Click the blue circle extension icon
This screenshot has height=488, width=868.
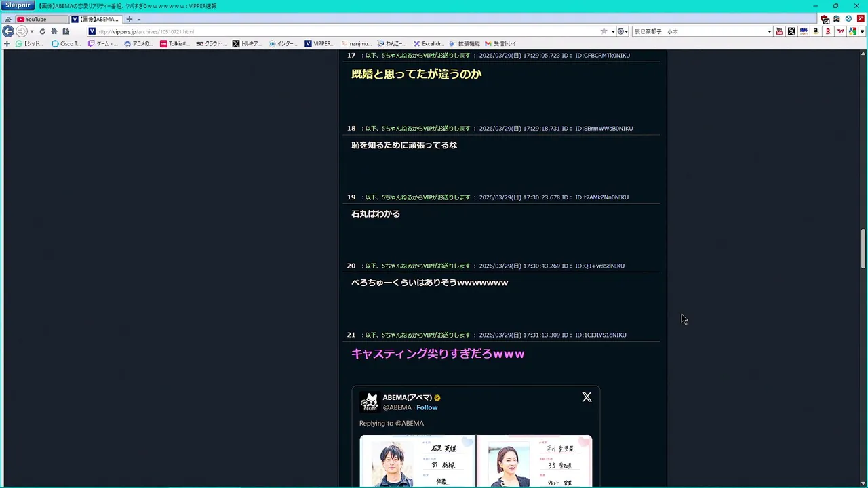pyautogui.click(x=848, y=19)
